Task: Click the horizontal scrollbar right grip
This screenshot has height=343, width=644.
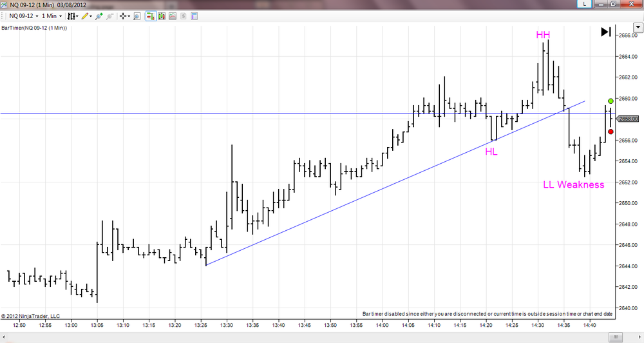Action: click(615, 338)
